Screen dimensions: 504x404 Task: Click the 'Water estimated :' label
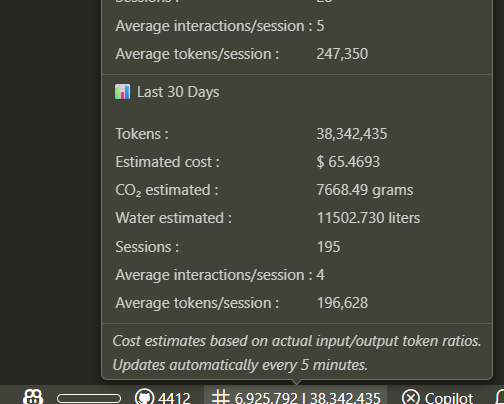(x=173, y=218)
